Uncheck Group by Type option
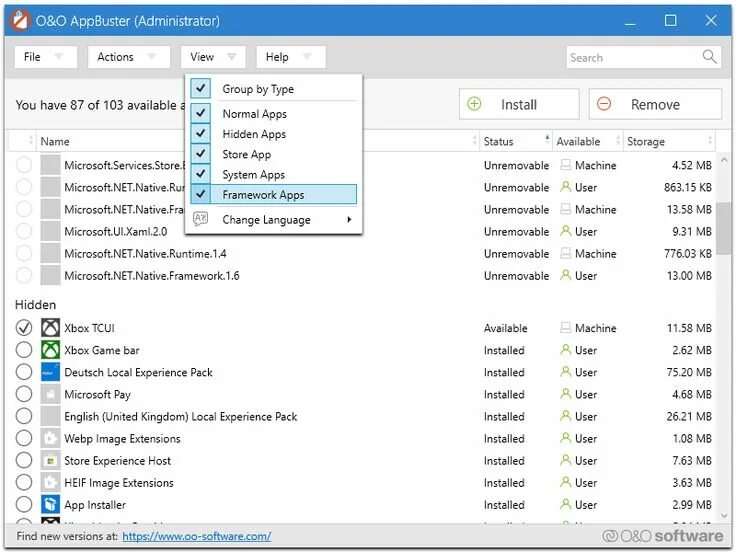 coord(200,88)
